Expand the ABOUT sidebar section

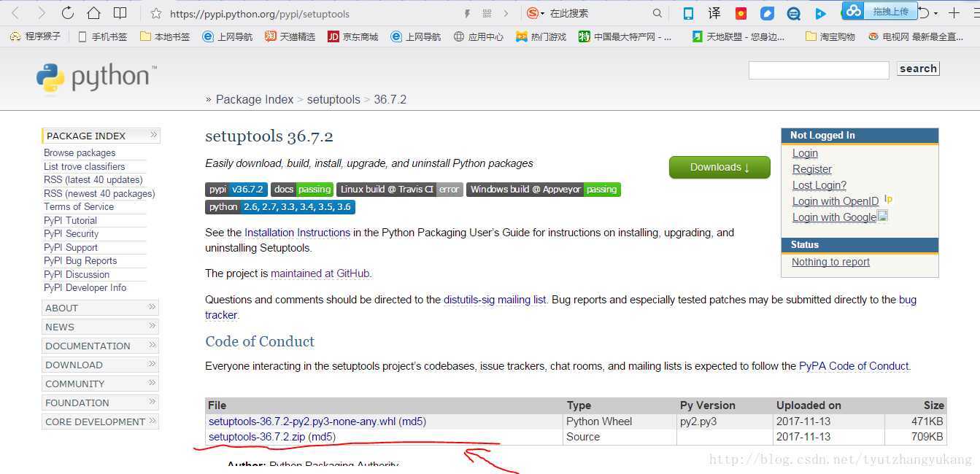click(x=101, y=308)
